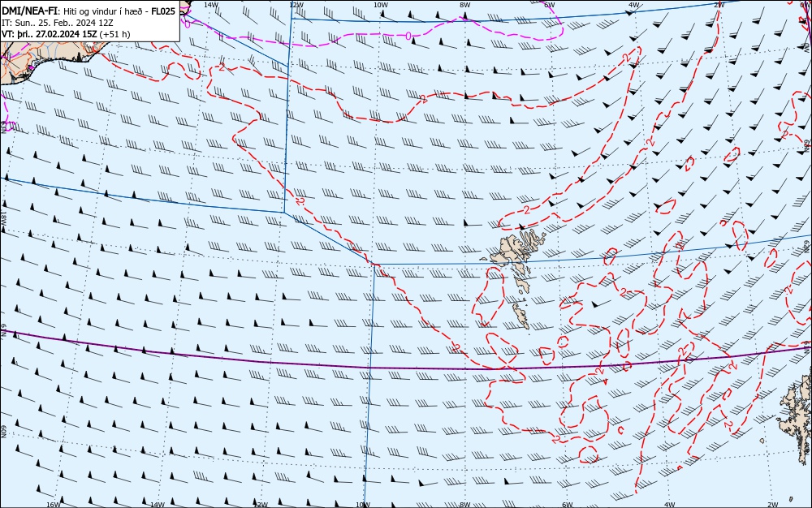The height and width of the screenshot is (508, 812).
Task: Select the 6W longitude label on the top edge
Action: click(550, 5)
